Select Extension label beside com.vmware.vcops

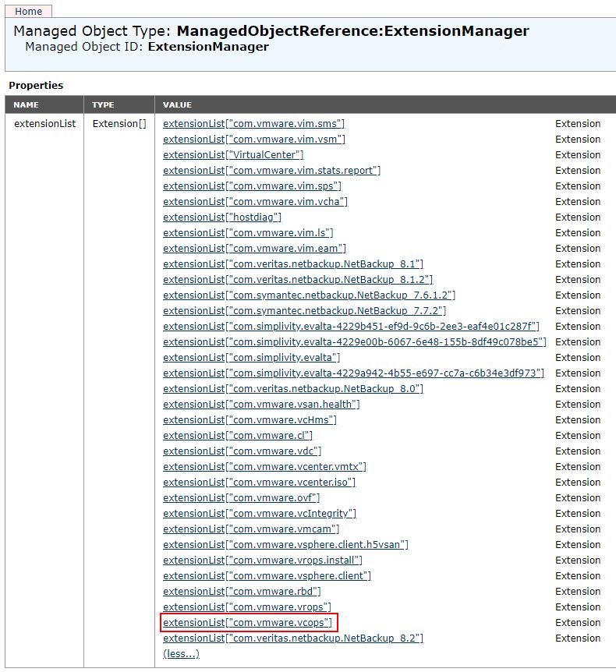[x=578, y=623]
